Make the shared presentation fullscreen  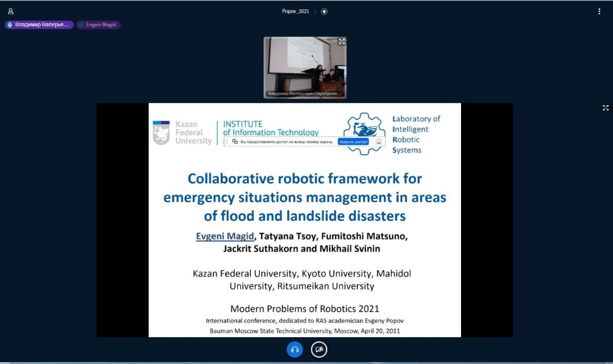coord(605,108)
